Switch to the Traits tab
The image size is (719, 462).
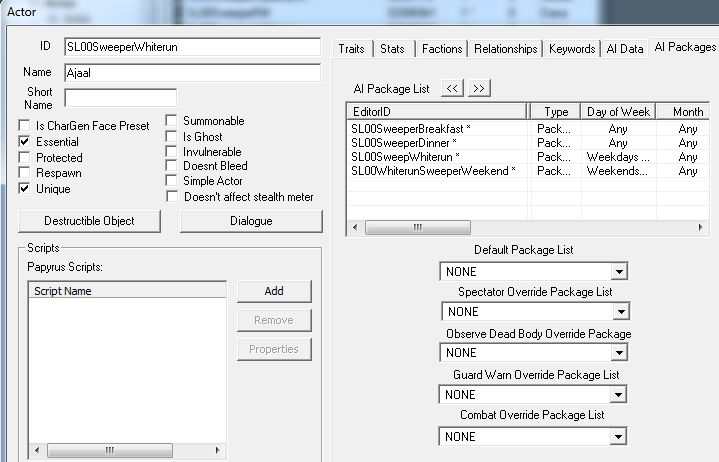coord(351,49)
